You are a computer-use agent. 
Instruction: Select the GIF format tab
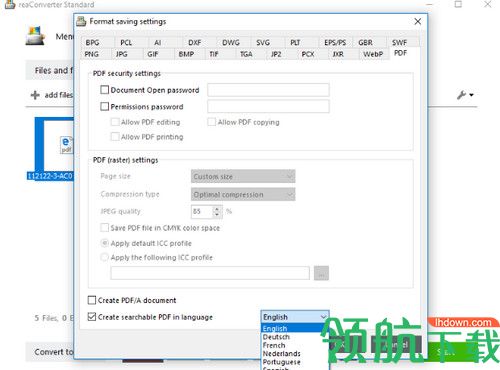pyautogui.click(x=153, y=54)
